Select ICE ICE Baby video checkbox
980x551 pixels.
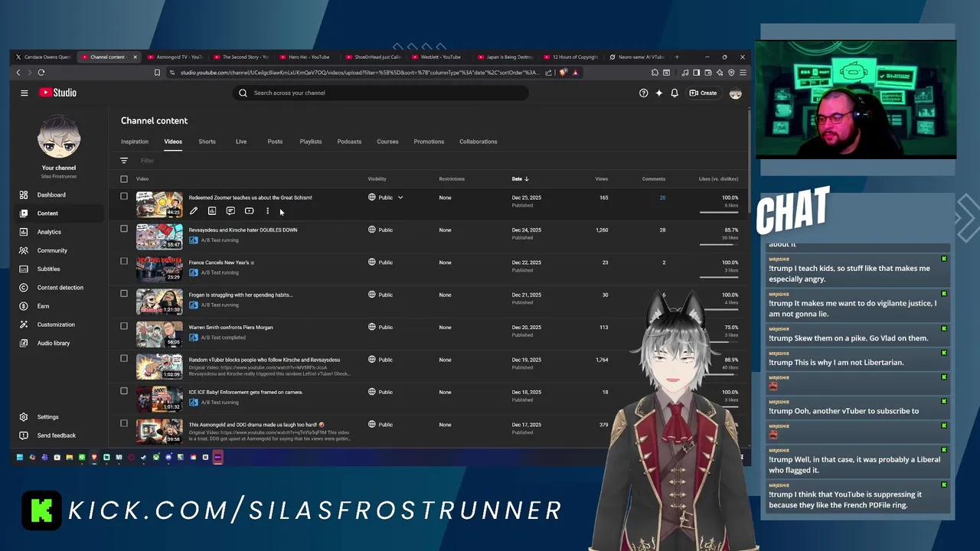(x=124, y=391)
